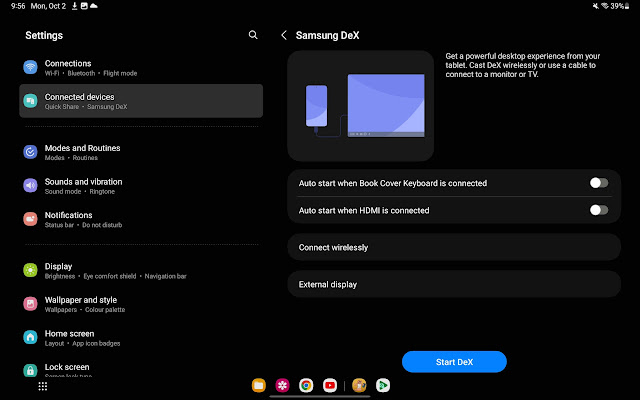Select Connected devices settings row
Viewport: 640px width, 400px height.
point(141,101)
